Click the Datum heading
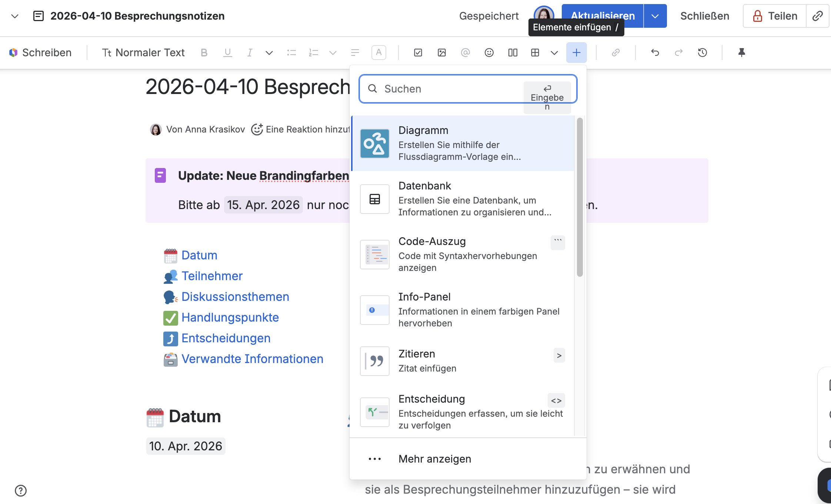 195,416
